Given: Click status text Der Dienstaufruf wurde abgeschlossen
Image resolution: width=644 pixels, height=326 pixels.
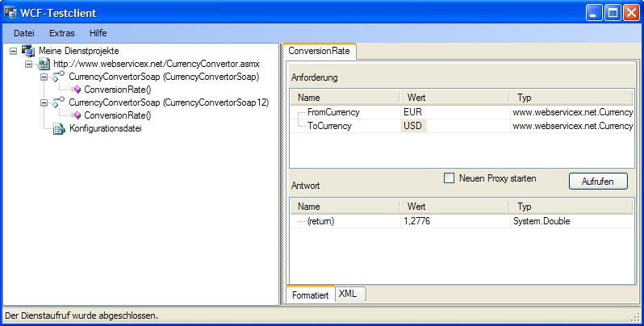Looking at the screenshot, I should [x=82, y=316].
